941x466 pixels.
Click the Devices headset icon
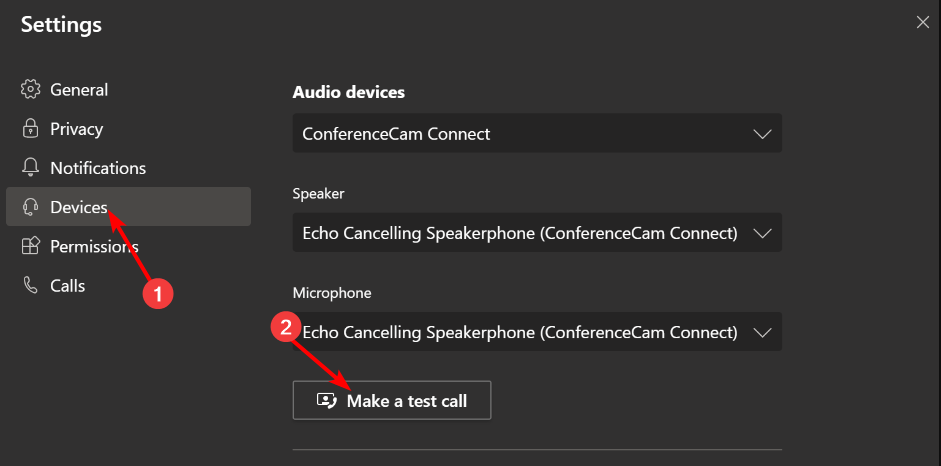[x=30, y=207]
